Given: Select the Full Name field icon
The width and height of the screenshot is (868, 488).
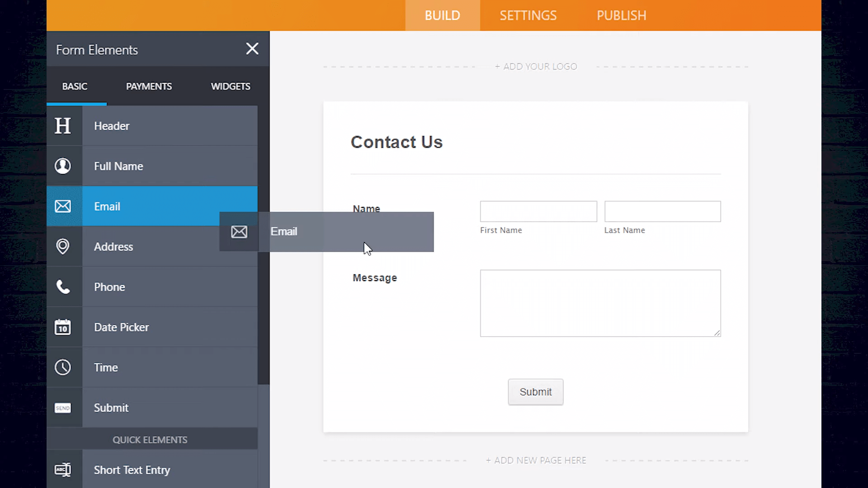Looking at the screenshot, I should pyautogui.click(x=62, y=166).
